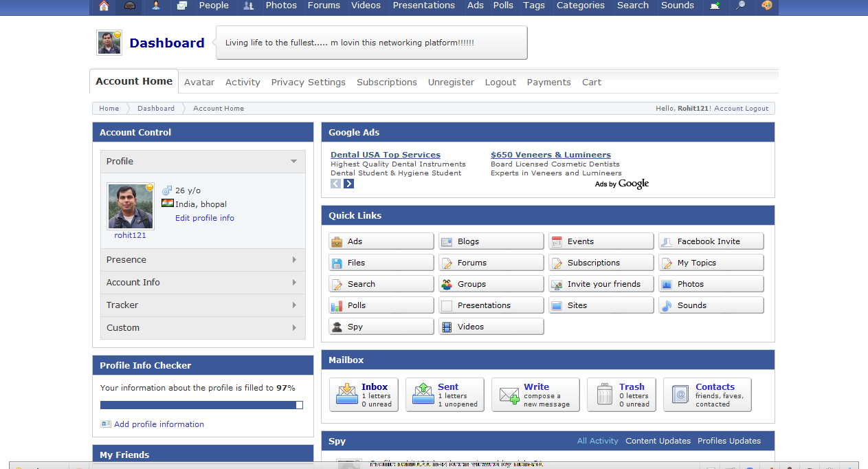868x469 pixels.
Task: Expand the Tracker section
Action: 203,305
